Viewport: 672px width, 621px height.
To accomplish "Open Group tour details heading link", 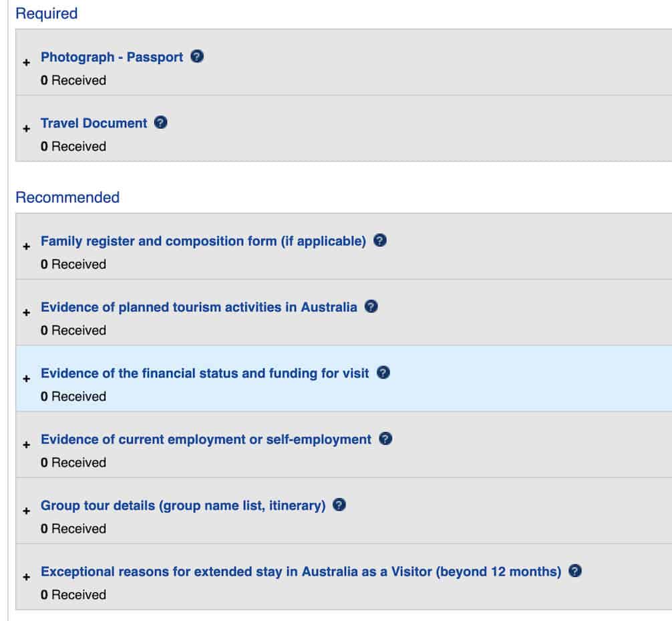I will point(183,505).
